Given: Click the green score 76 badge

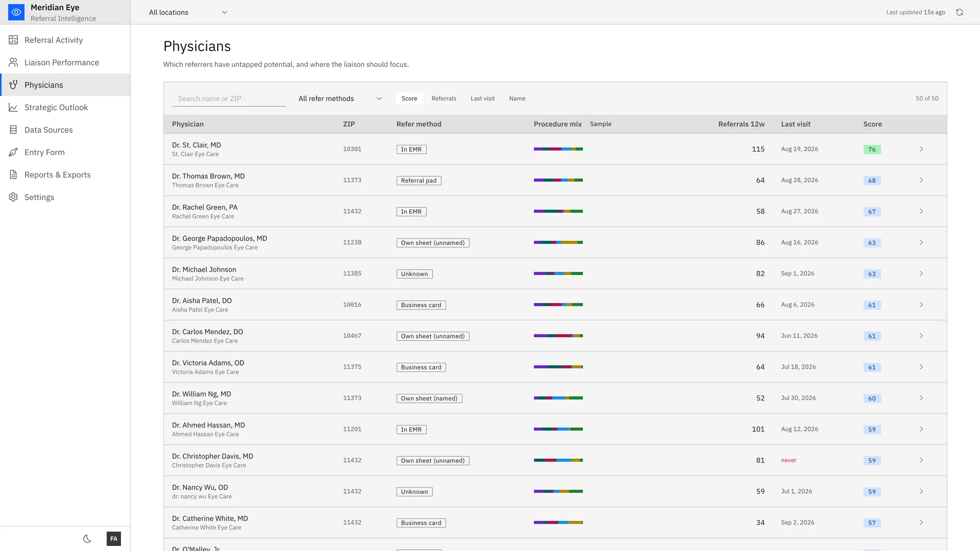Looking at the screenshot, I should click(872, 149).
